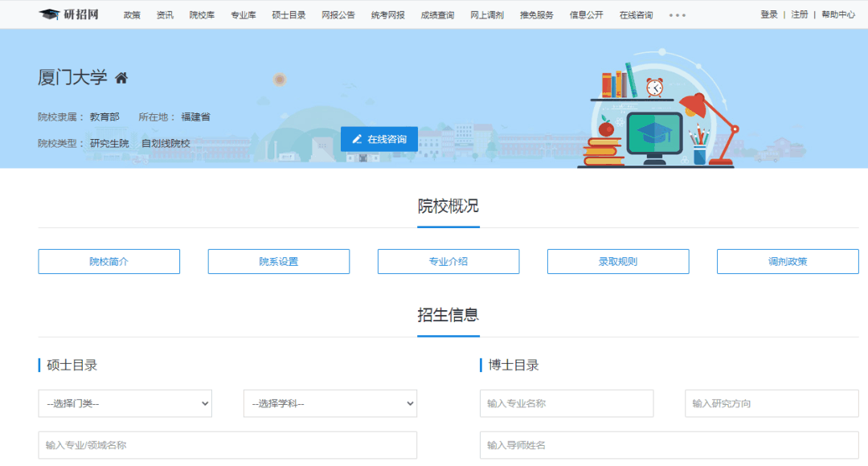Screen dimensions: 868x466
Task: Open the 院系设置 section
Action: [278, 262]
